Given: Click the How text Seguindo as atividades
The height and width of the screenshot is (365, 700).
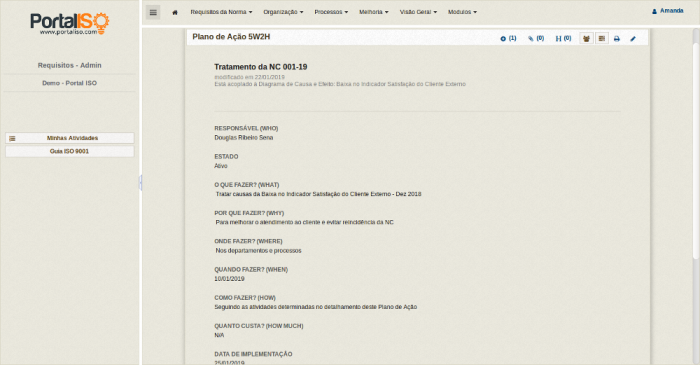Looking at the screenshot, I should click(316, 307).
